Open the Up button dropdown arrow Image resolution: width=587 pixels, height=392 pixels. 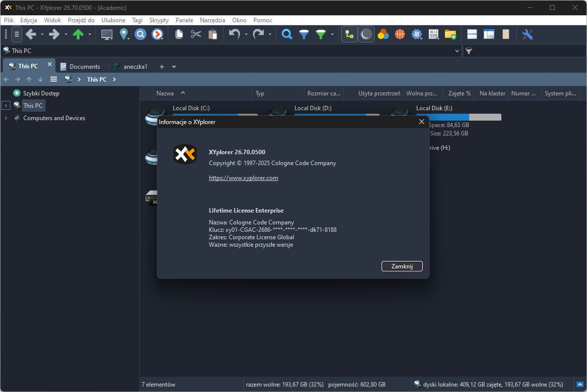click(x=90, y=35)
